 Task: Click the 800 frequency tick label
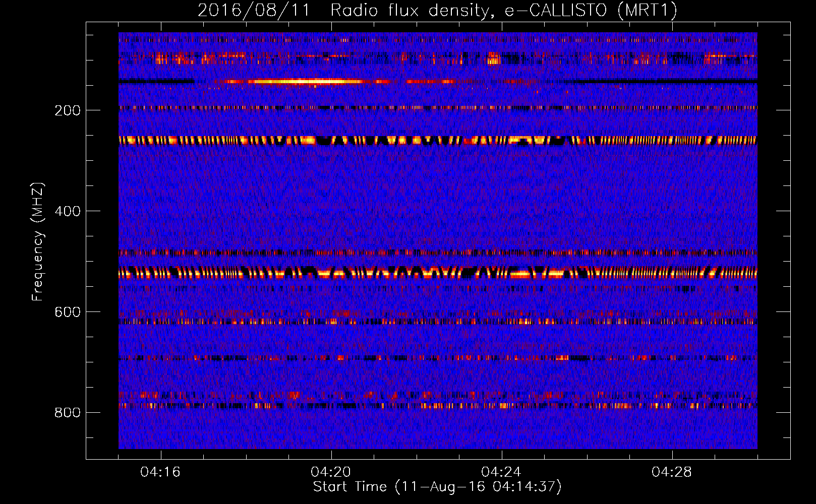(68, 413)
